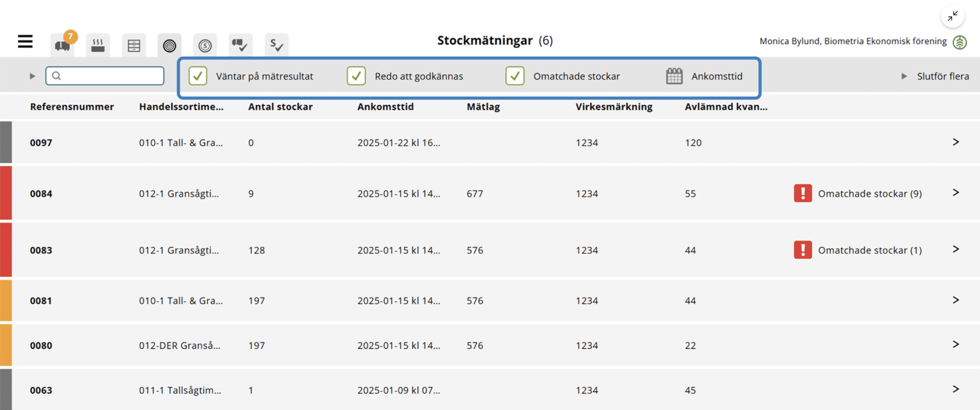The width and height of the screenshot is (980, 410).
Task: Open the trucks icon with badge 7
Action: (62, 46)
